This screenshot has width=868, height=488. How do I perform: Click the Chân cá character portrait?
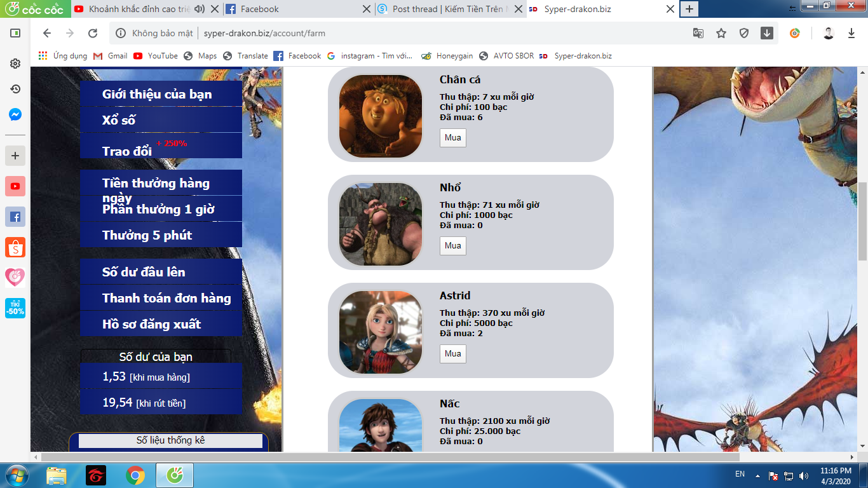(381, 116)
